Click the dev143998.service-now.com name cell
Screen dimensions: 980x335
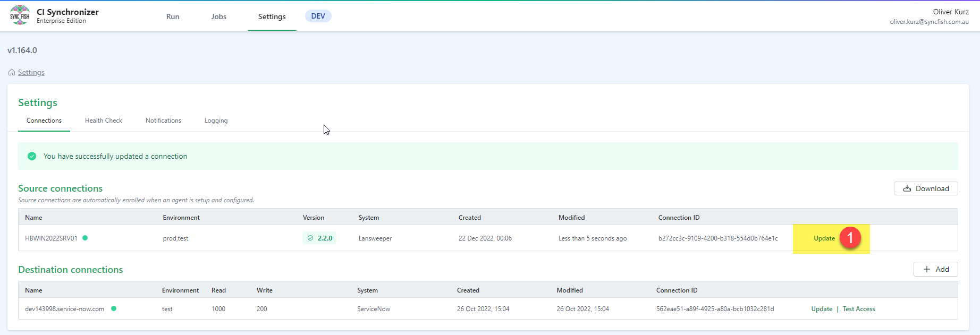tap(65, 309)
